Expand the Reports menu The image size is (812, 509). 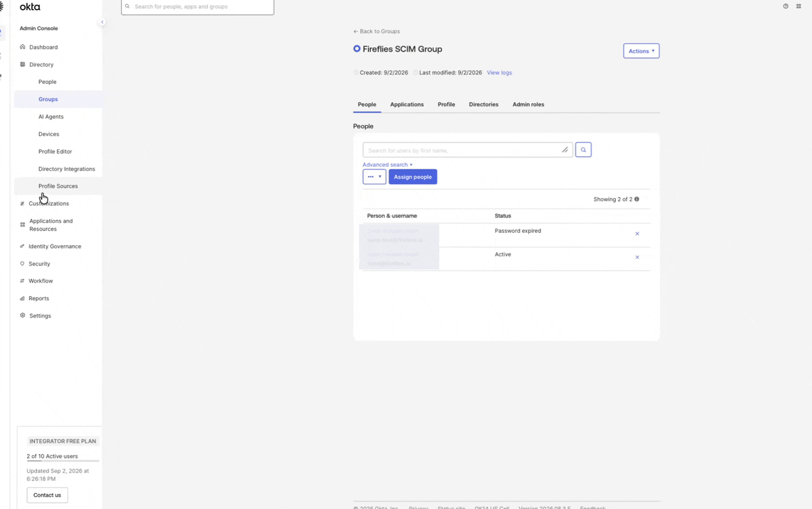(38, 298)
